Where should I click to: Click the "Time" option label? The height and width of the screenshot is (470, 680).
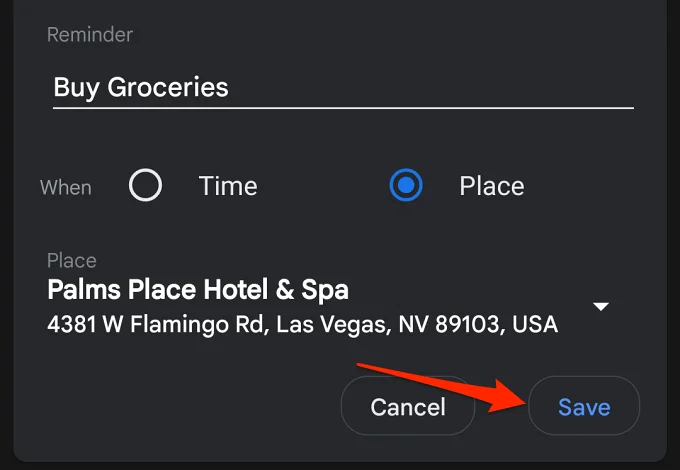pyautogui.click(x=228, y=186)
